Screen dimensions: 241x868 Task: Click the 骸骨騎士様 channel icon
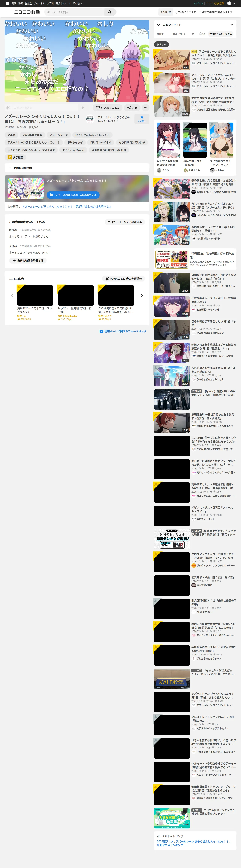click(x=194, y=192)
